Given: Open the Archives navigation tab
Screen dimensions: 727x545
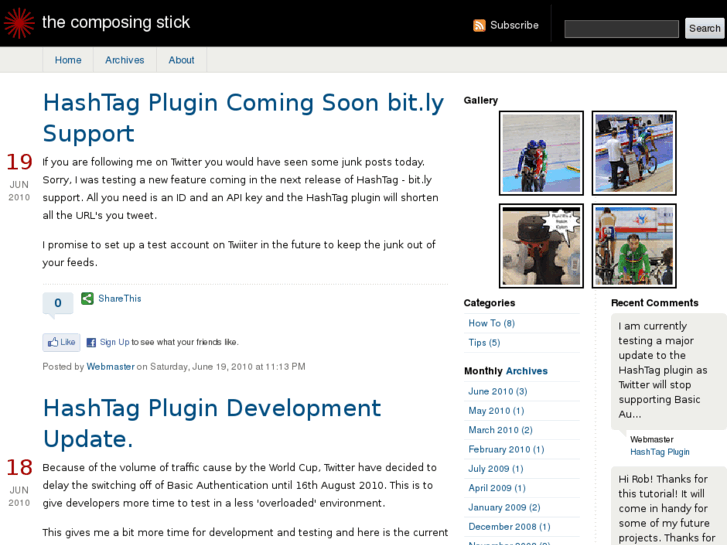Looking at the screenshot, I should [125, 60].
